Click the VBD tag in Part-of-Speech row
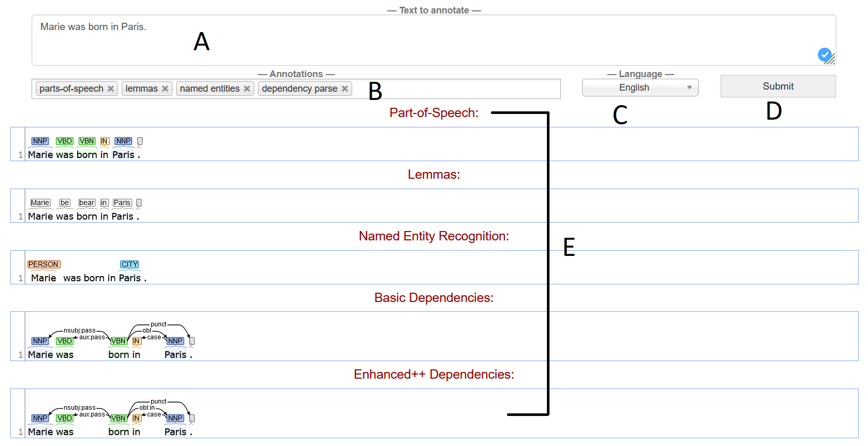This screenshot has width=868, height=446. click(x=64, y=141)
